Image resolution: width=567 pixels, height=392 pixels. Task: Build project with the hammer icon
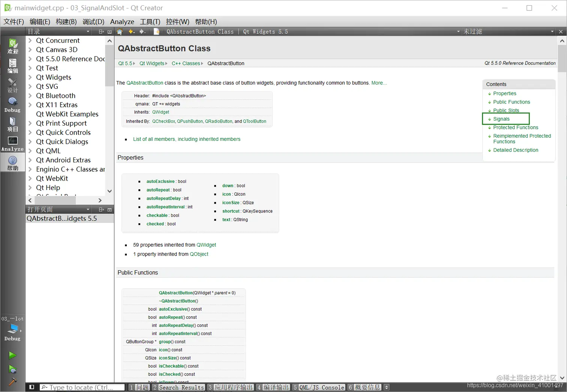(12, 382)
